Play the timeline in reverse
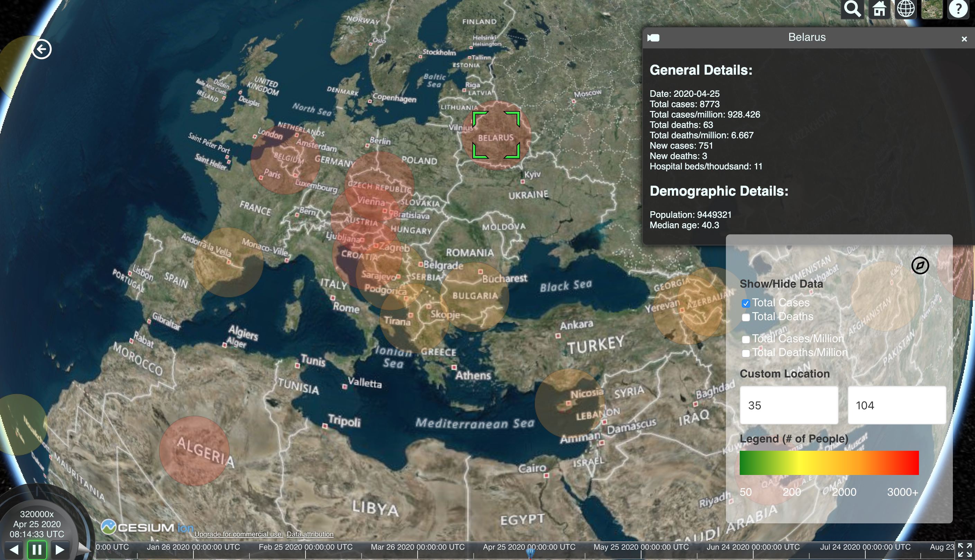The height and width of the screenshot is (560, 975). click(x=14, y=550)
